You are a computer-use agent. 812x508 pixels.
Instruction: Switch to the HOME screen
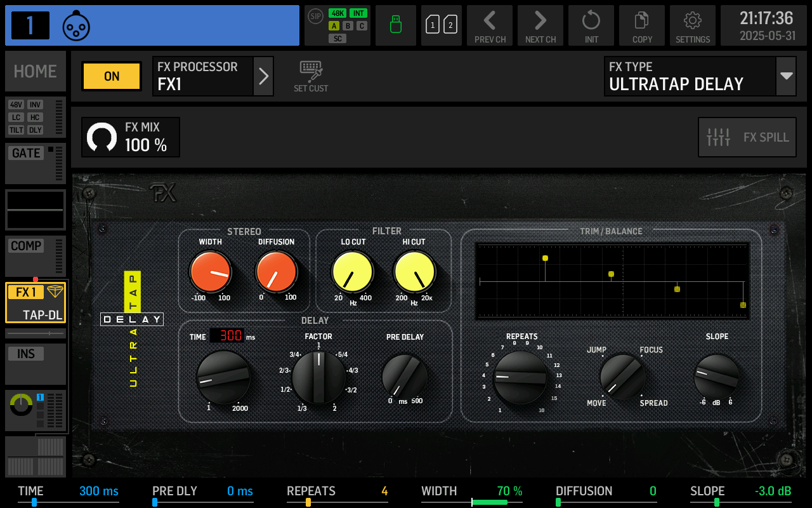coord(35,71)
